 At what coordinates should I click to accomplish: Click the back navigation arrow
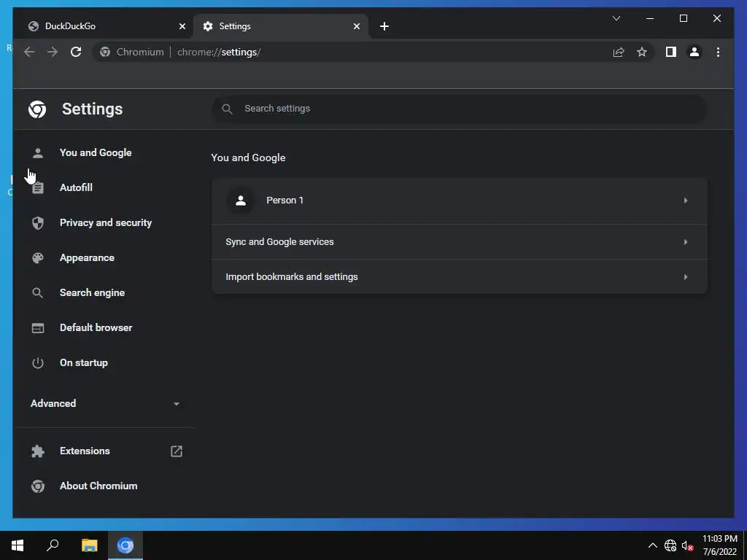(29, 52)
